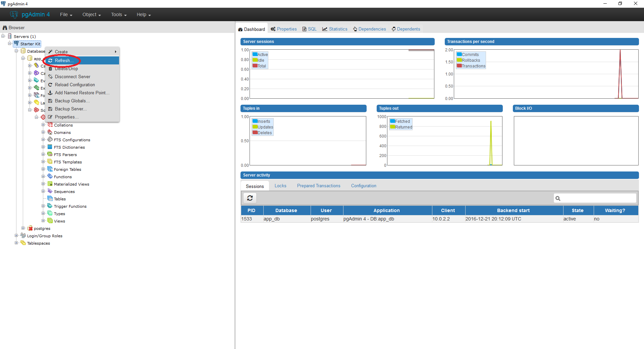This screenshot has width=644, height=349.
Task: Expand the Functions node
Action: tap(43, 176)
